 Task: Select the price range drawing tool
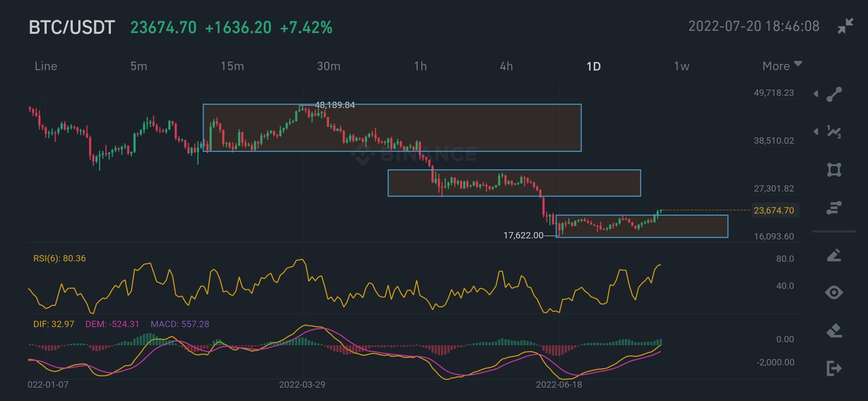coord(834,208)
